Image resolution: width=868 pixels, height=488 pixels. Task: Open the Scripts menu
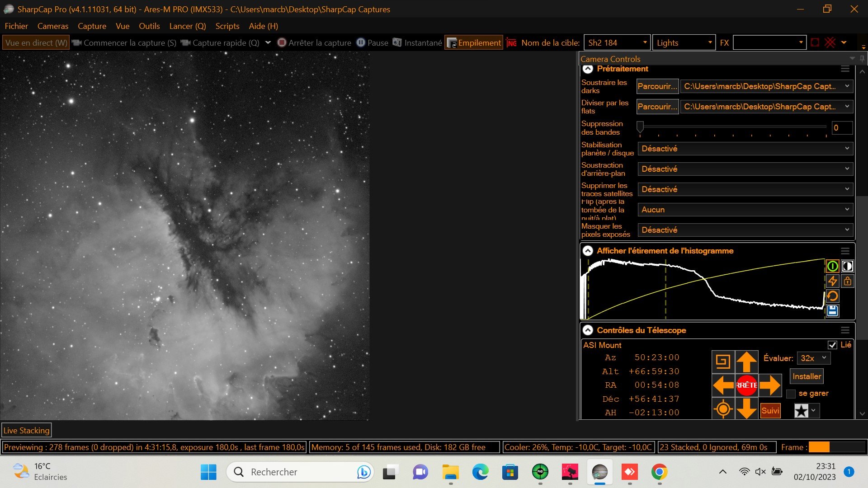(x=227, y=26)
